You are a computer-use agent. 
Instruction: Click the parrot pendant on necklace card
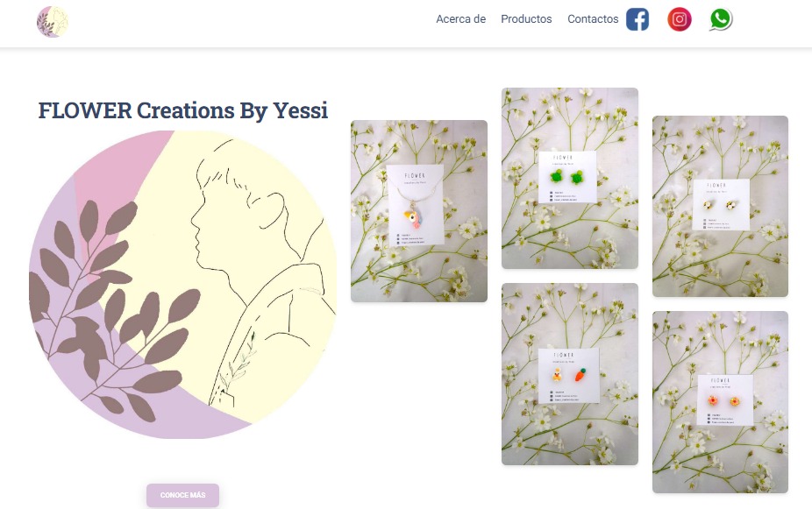pyautogui.click(x=414, y=216)
